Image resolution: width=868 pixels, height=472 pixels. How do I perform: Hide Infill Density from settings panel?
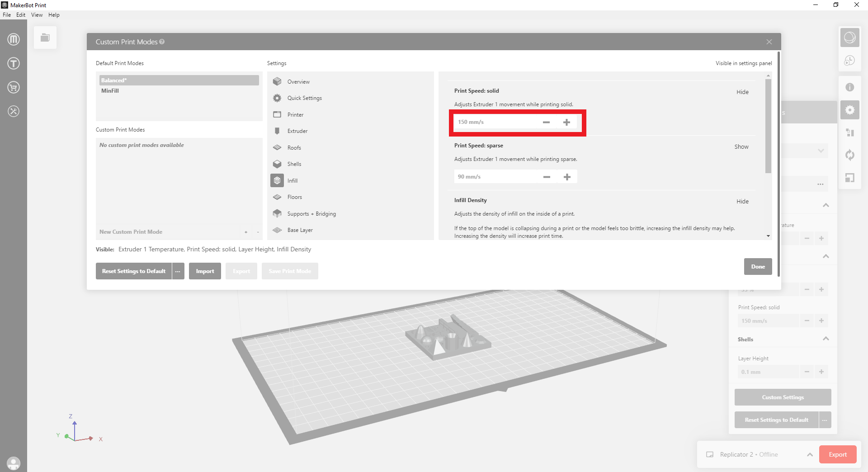tap(742, 202)
